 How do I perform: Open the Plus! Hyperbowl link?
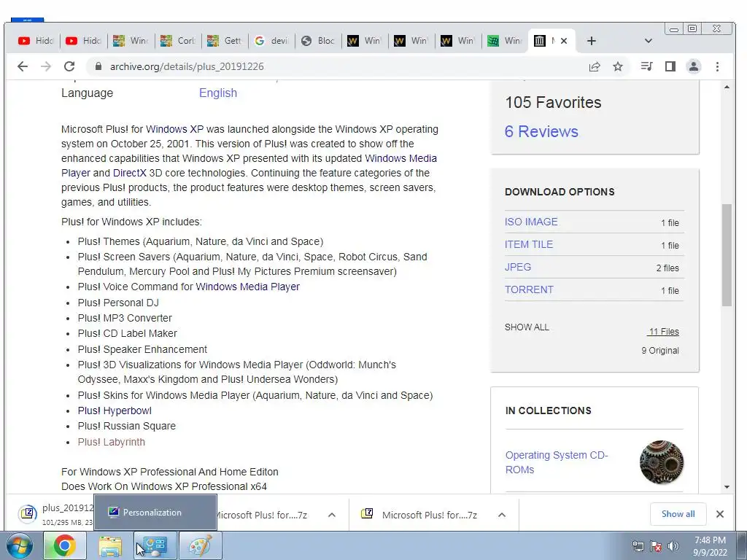[115, 411]
